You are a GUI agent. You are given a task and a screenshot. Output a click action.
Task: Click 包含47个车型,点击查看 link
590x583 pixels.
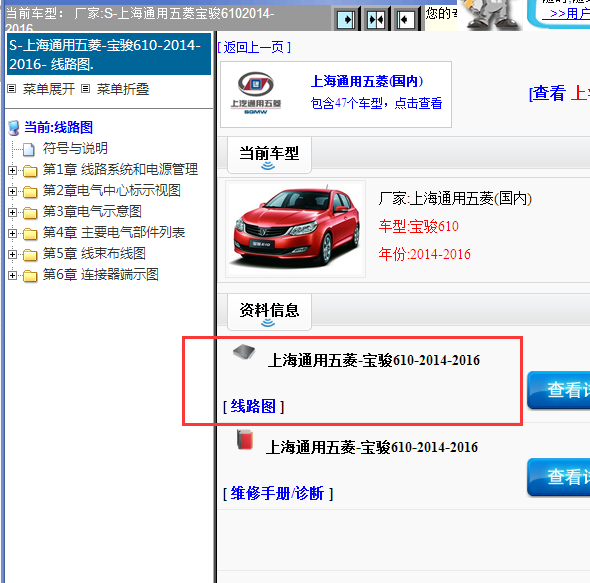[x=376, y=103]
